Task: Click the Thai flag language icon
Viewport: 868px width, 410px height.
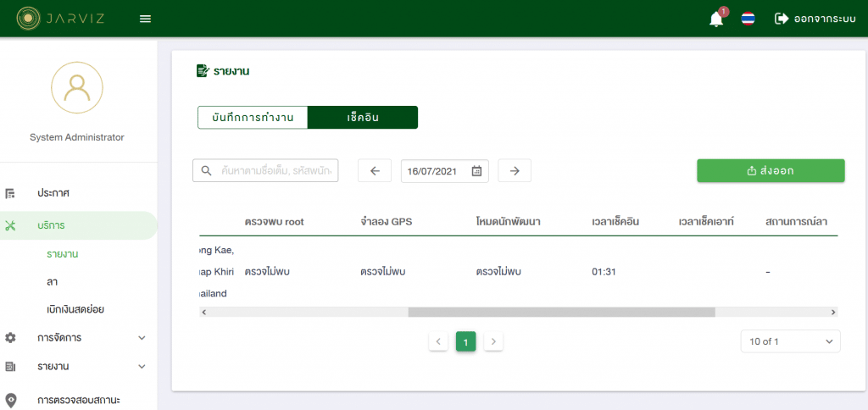Action: [748, 19]
